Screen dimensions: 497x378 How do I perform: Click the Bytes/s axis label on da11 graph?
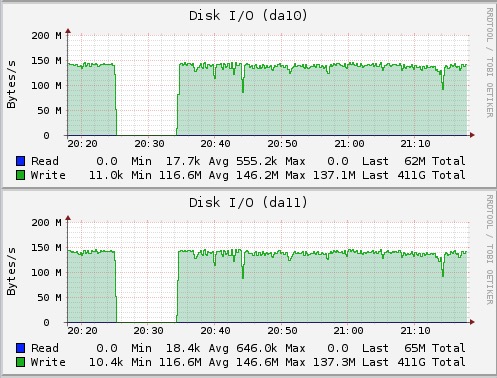coord(11,271)
